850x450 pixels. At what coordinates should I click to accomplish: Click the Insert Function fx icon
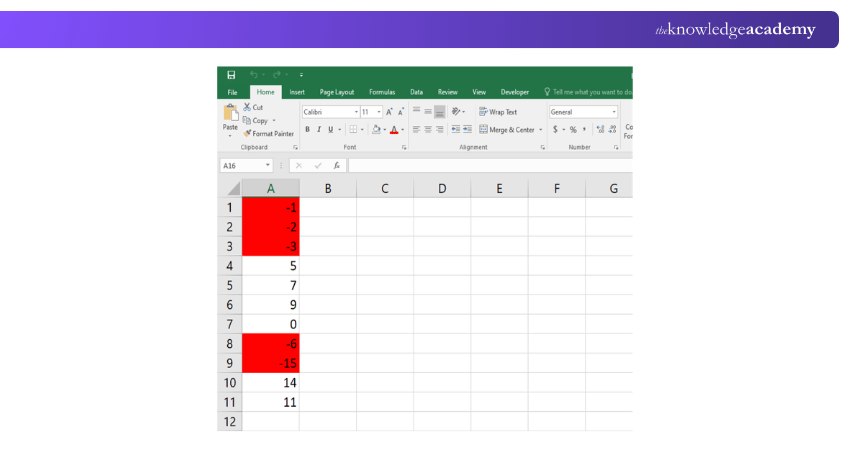(x=337, y=165)
